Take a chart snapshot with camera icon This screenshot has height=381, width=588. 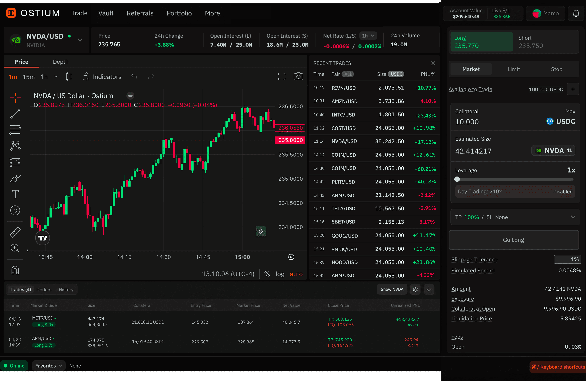(x=298, y=76)
